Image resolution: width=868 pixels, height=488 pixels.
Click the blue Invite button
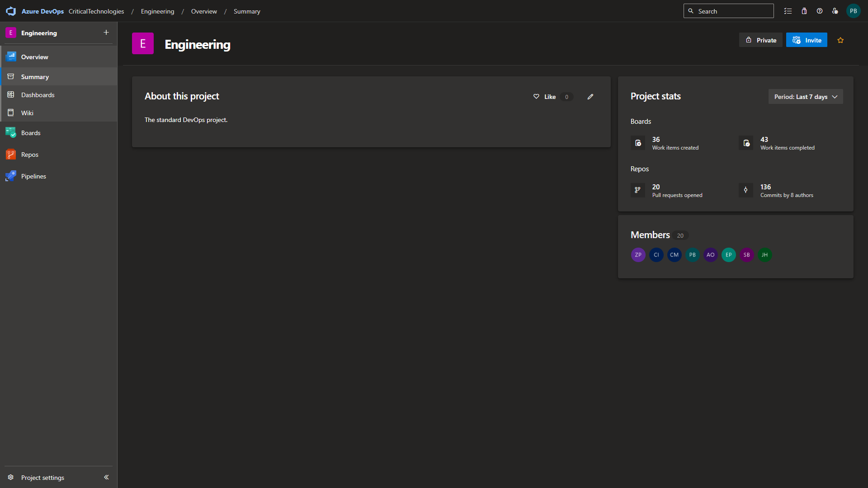coord(807,40)
